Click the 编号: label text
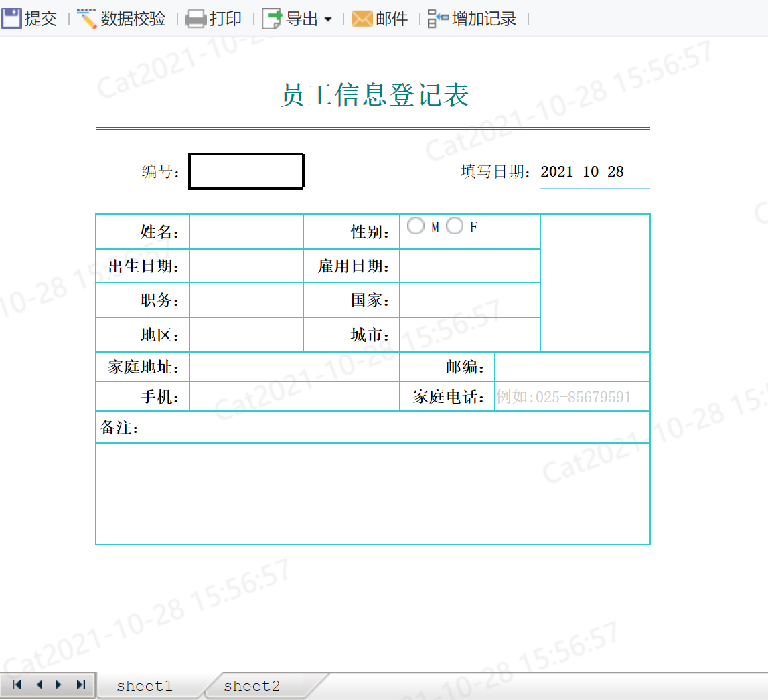Image resolution: width=768 pixels, height=700 pixels. [x=161, y=172]
